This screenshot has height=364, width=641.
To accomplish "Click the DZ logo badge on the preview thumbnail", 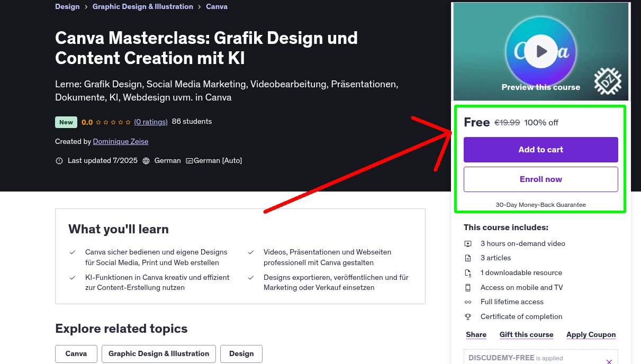I will tap(608, 81).
